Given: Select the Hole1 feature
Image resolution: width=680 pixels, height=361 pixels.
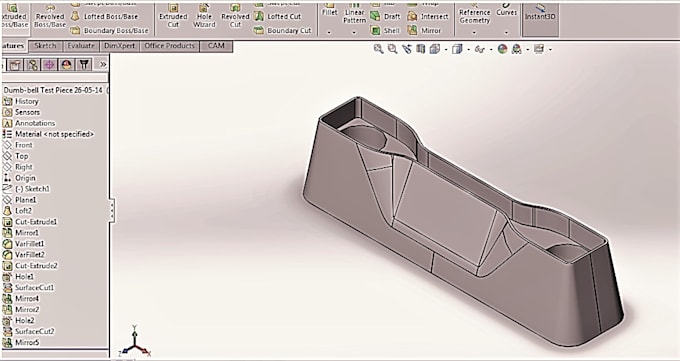Looking at the screenshot, I should click(x=18, y=276).
